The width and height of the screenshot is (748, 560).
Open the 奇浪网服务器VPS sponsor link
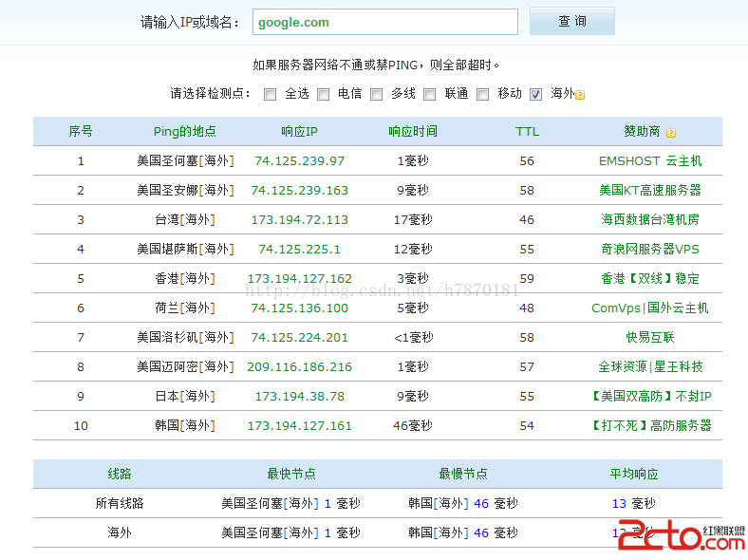click(x=650, y=250)
